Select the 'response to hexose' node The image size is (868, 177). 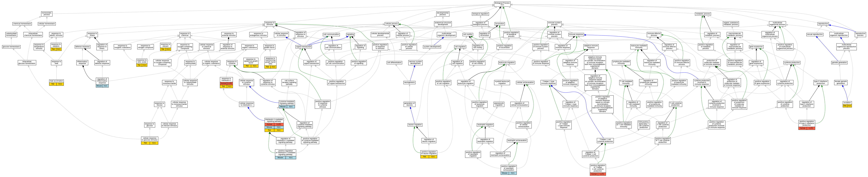pos(159,104)
